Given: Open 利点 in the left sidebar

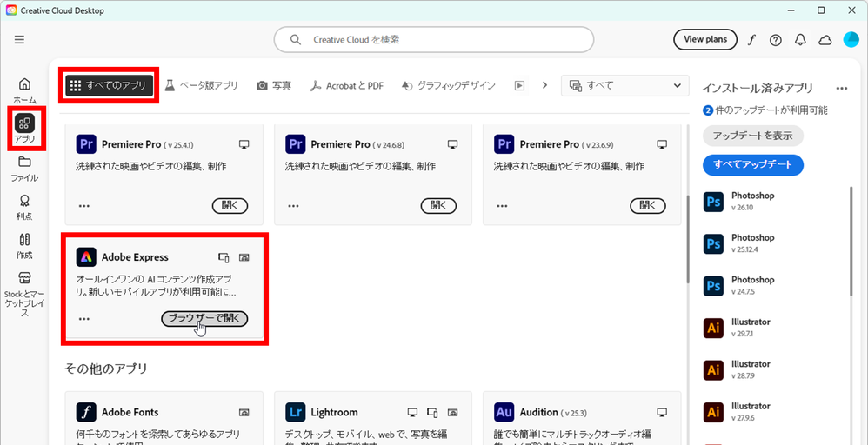Looking at the screenshot, I should tap(24, 208).
